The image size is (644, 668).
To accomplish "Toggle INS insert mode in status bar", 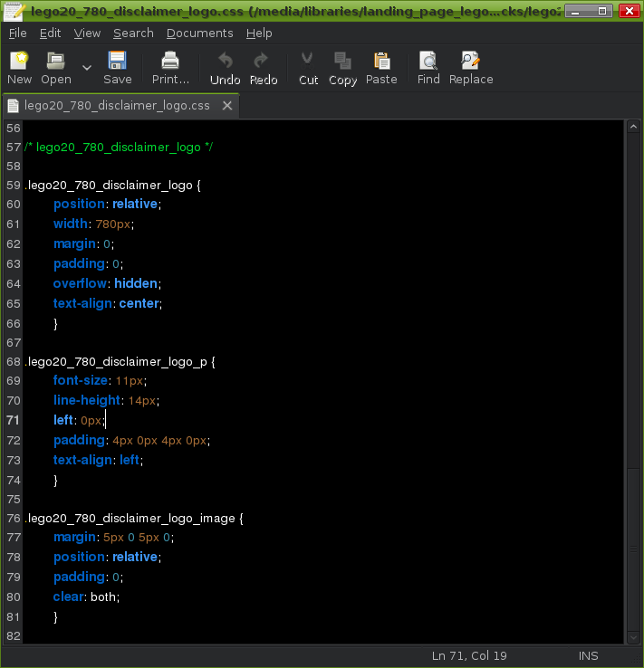I will (x=589, y=656).
